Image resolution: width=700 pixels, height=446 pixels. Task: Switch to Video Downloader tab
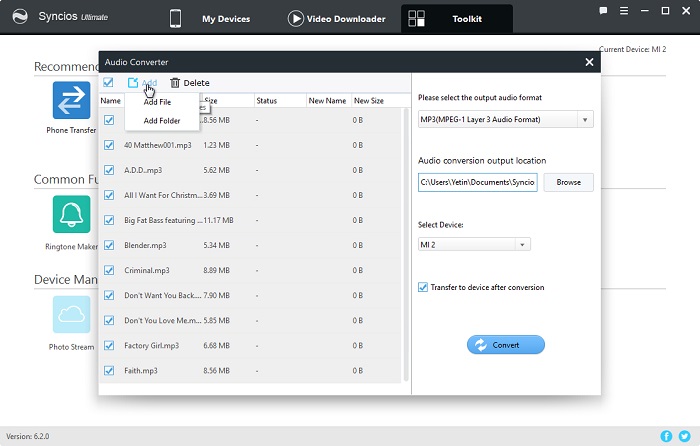click(x=346, y=19)
